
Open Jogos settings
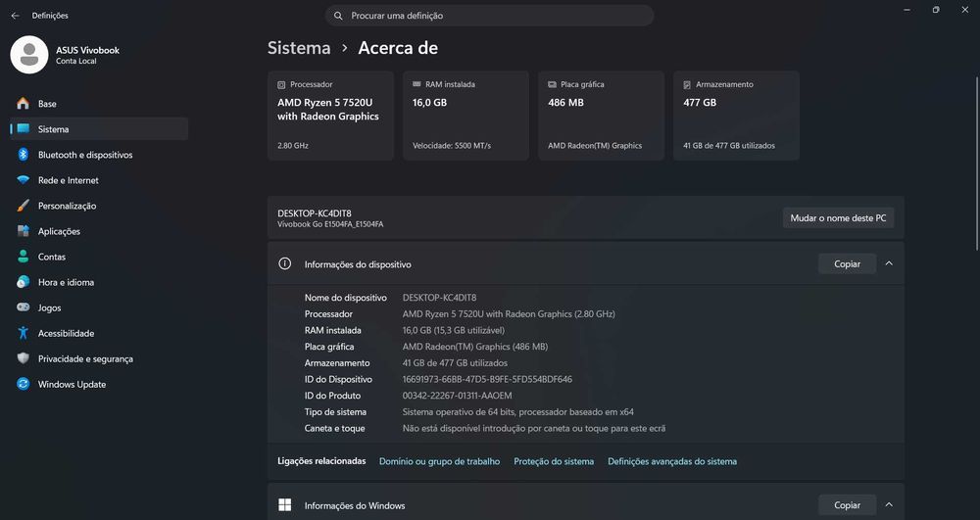click(x=99, y=307)
